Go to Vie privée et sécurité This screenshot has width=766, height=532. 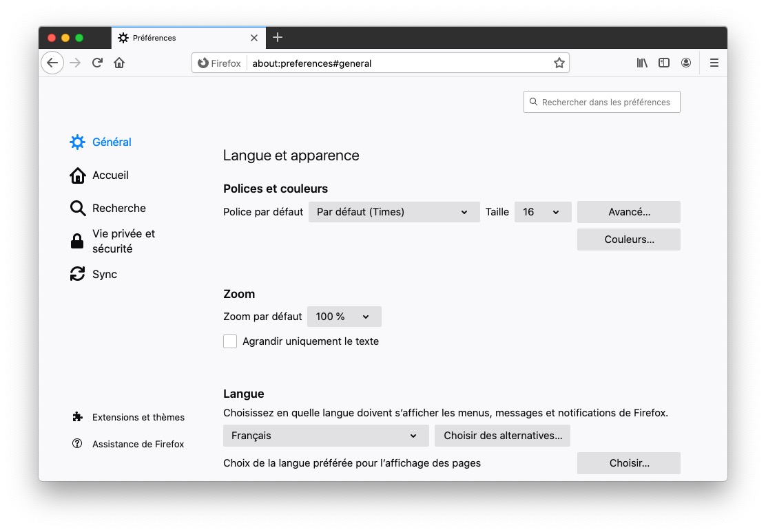coord(113,241)
